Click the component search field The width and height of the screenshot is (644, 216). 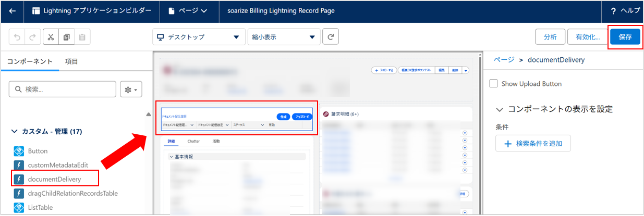pos(63,90)
